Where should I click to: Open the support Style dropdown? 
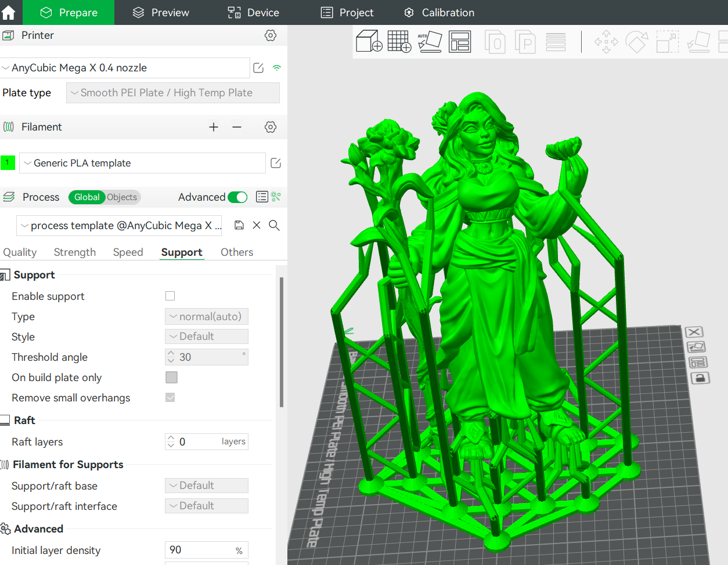(x=207, y=336)
